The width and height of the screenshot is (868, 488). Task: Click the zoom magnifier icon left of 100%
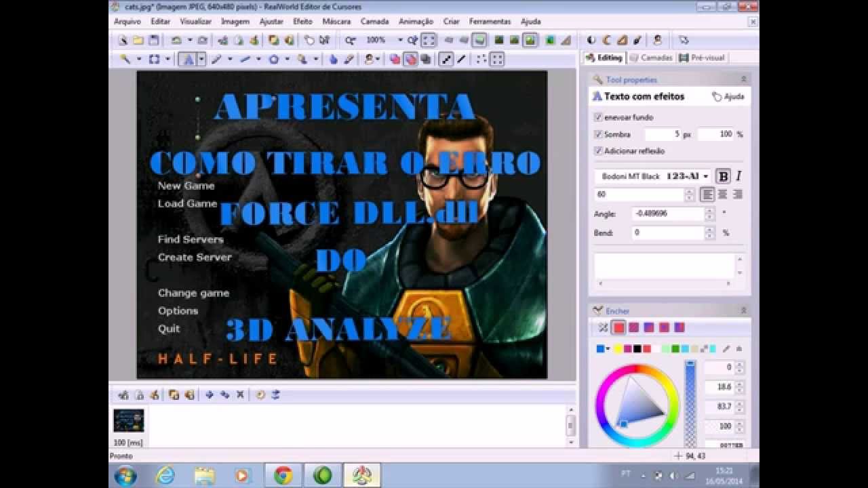coord(350,40)
